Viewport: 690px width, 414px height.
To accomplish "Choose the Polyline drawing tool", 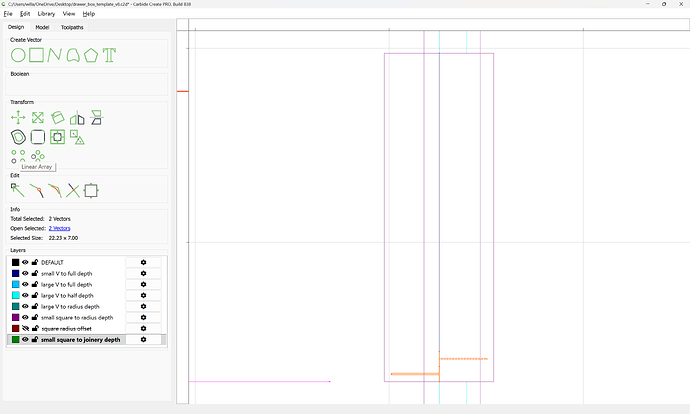I will click(54, 54).
